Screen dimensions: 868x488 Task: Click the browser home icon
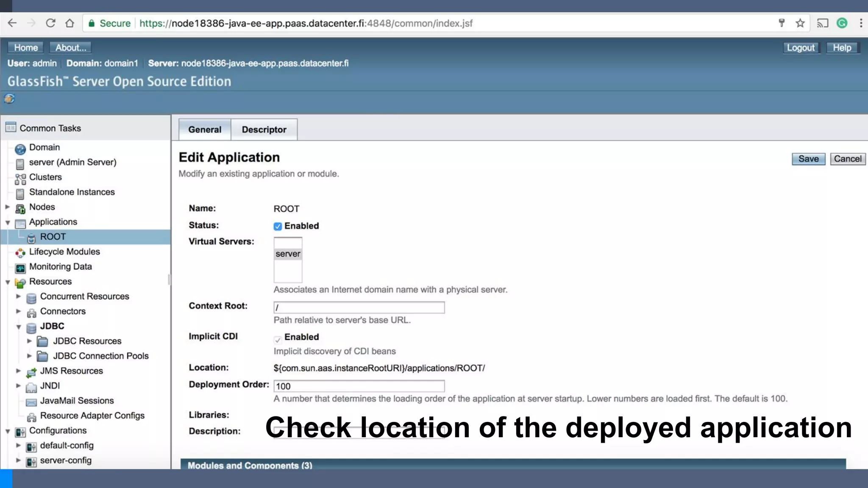pos(70,23)
